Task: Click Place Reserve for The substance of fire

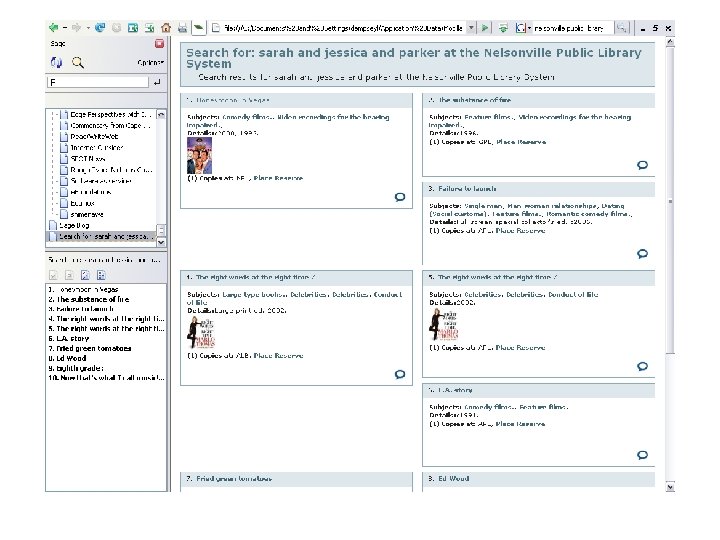Action: click(521, 142)
